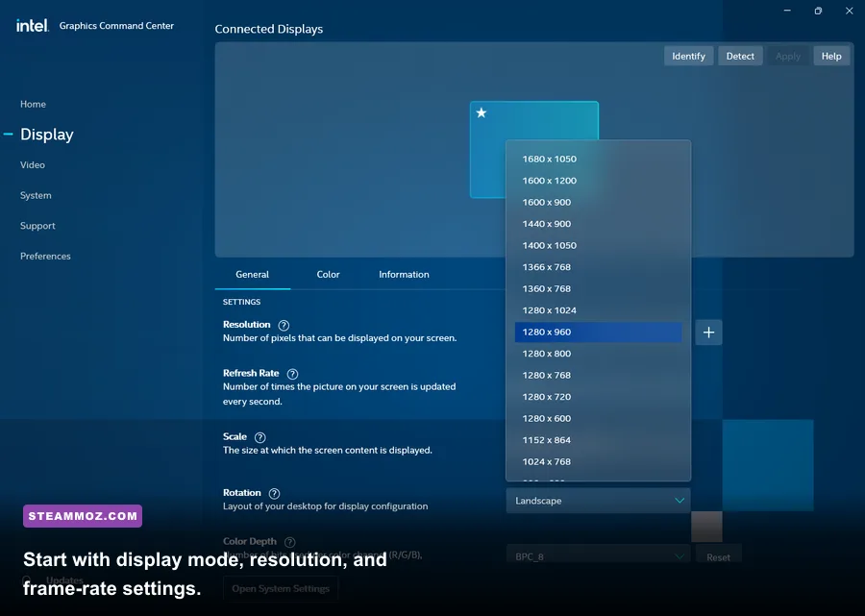
Task: Open Preferences in sidebar
Action: click(45, 256)
